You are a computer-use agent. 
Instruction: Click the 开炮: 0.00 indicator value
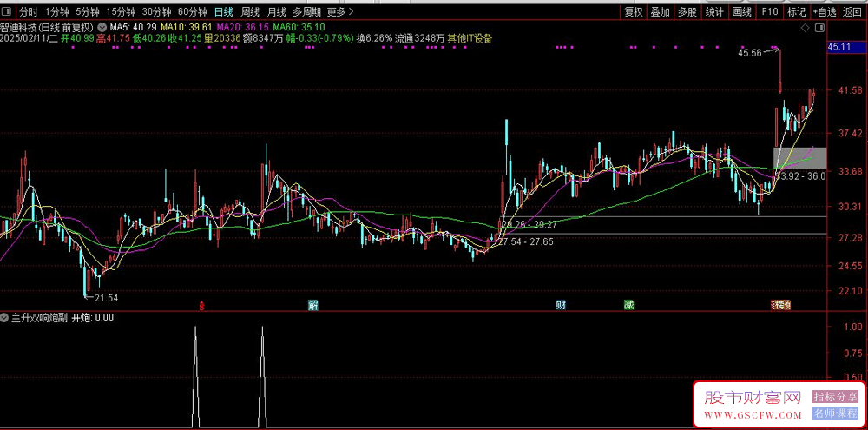pos(93,318)
